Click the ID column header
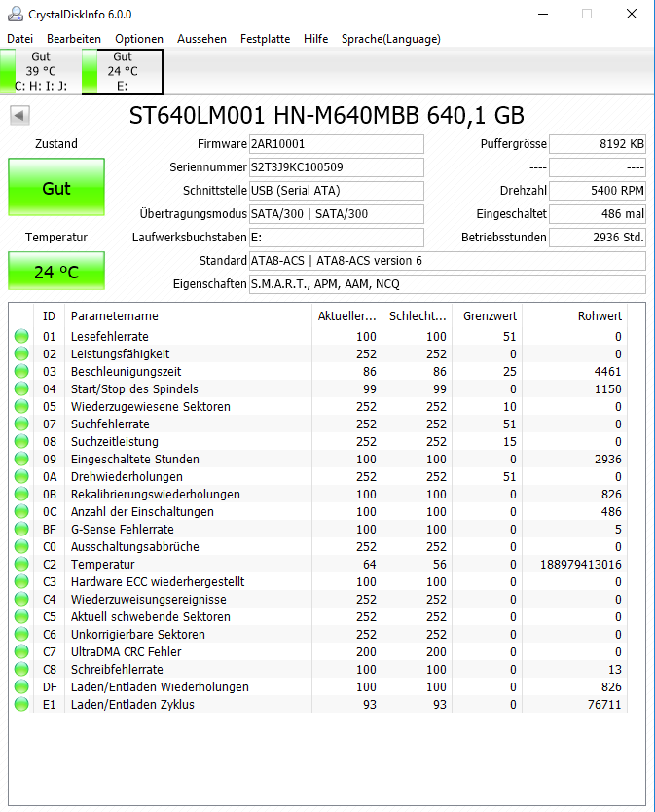The height and width of the screenshot is (812, 655). tap(50, 315)
